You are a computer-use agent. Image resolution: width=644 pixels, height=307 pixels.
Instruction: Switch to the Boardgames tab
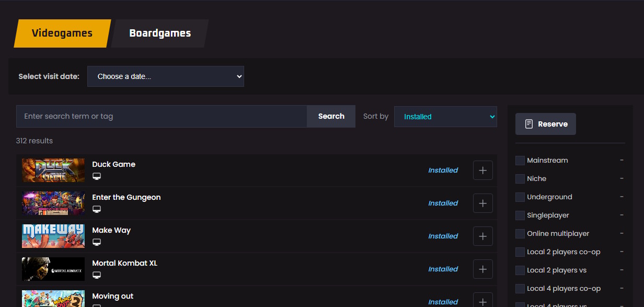tap(160, 33)
